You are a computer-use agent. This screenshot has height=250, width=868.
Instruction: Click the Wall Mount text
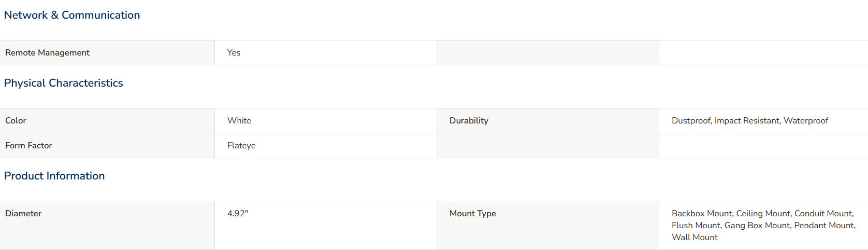(x=695, y=238)
